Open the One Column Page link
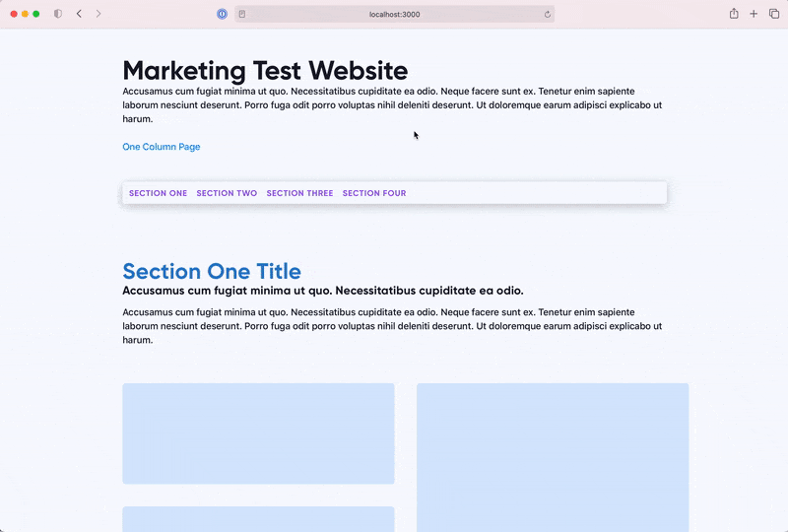The width and height of the screenshot is (788, 532). [x=162, y=147]
